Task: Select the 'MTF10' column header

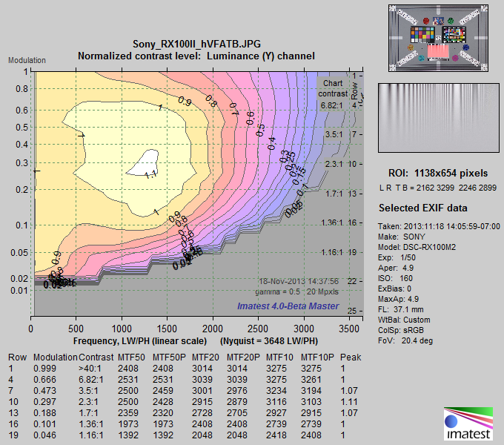Action: [x=279, y=357]
